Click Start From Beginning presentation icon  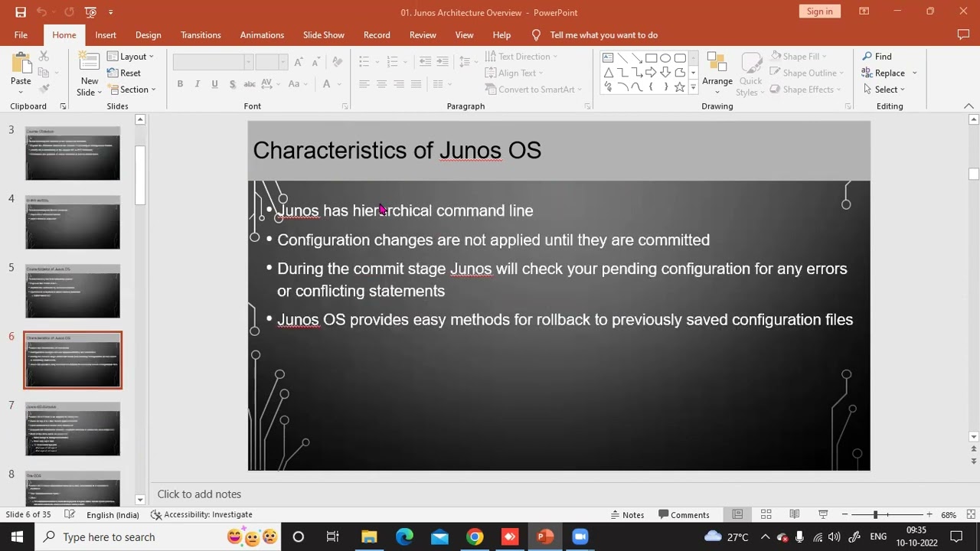tap(91, 12)
